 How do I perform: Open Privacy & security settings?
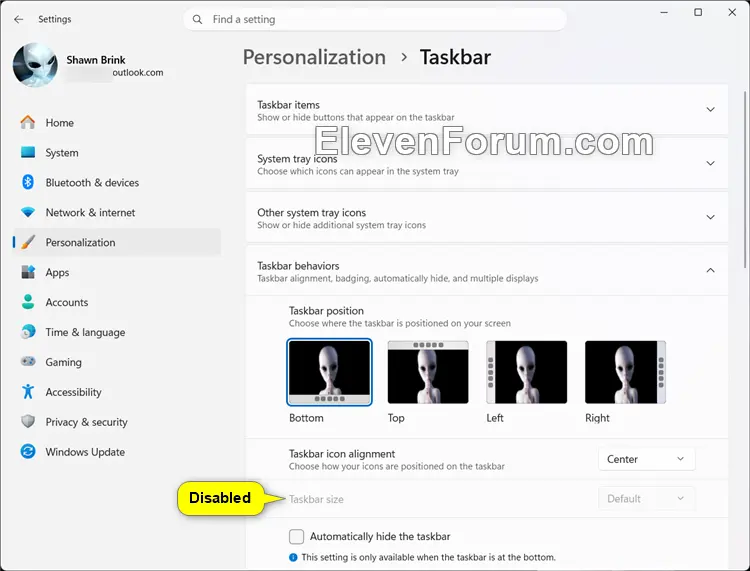[x=117, y=422]
